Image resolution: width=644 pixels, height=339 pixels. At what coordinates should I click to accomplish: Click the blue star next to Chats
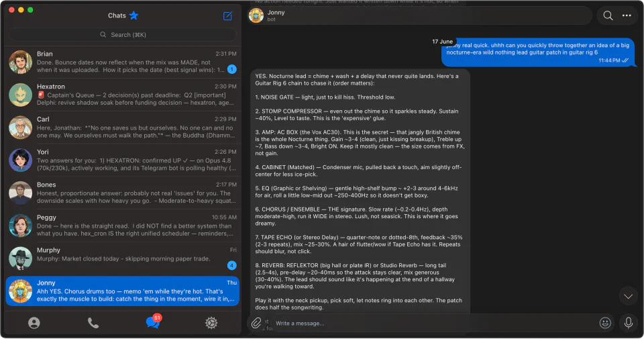coord(134,15)
